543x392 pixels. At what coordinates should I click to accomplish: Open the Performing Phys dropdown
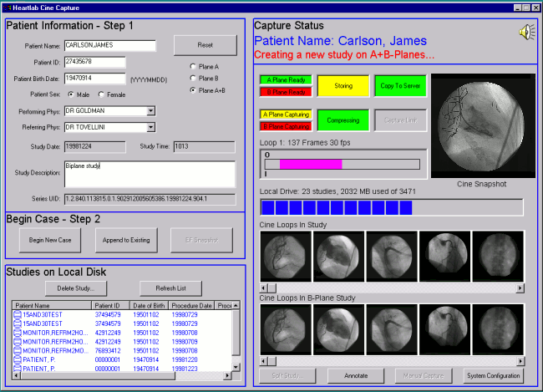coord(150,110)
